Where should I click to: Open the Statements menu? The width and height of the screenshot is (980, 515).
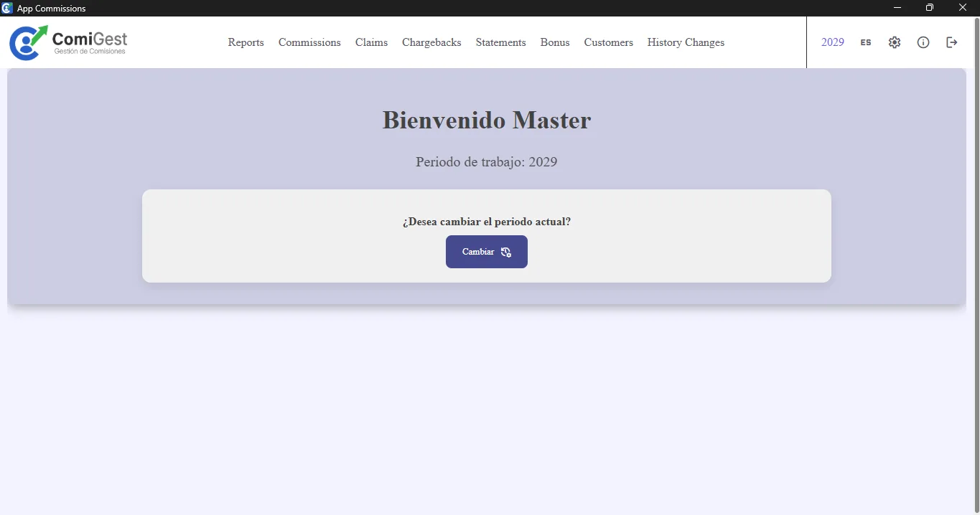[x=500, y=42]
